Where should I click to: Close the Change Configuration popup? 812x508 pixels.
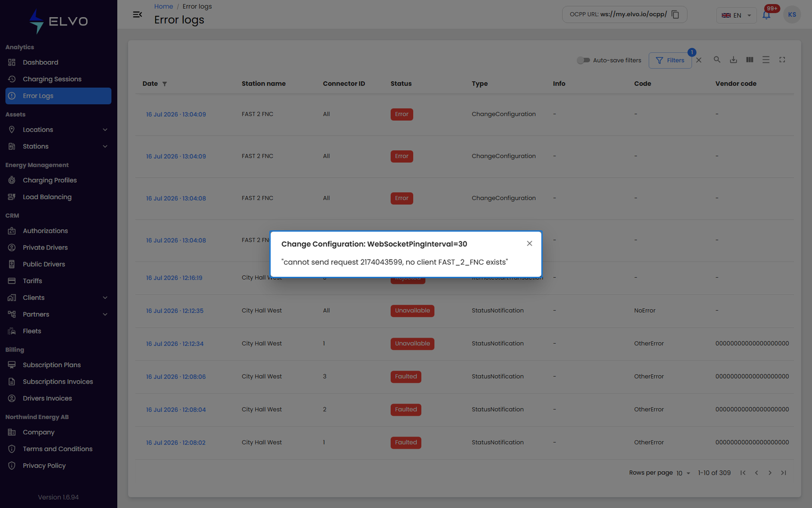pyautogui.click(x=529, y=243)
